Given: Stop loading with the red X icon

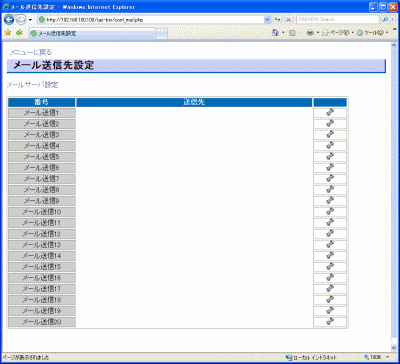Looking at the screenshot, I should [288, 20].
